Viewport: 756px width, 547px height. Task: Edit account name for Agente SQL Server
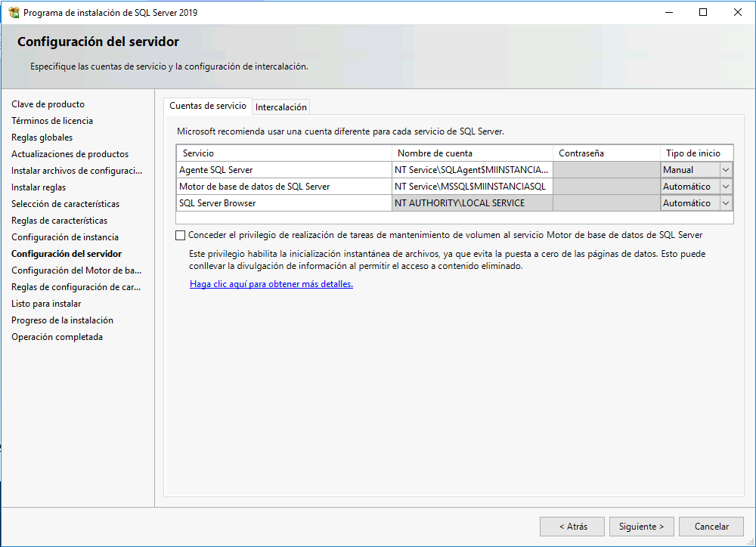(472, 170)
